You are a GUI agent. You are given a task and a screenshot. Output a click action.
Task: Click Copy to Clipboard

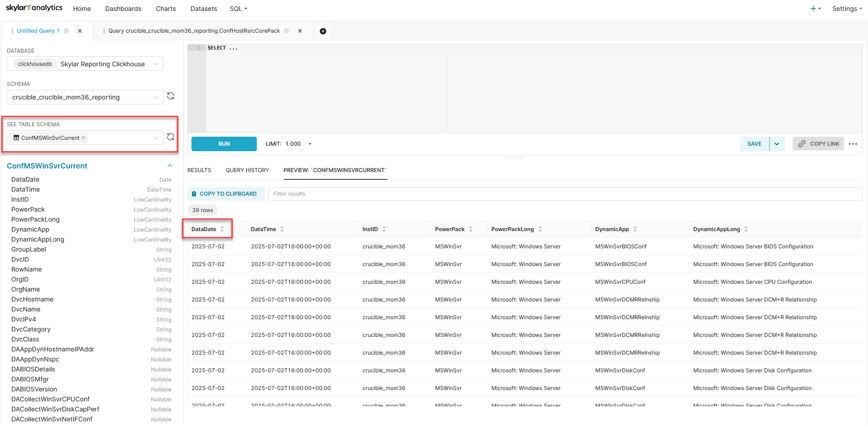[226, 194]
